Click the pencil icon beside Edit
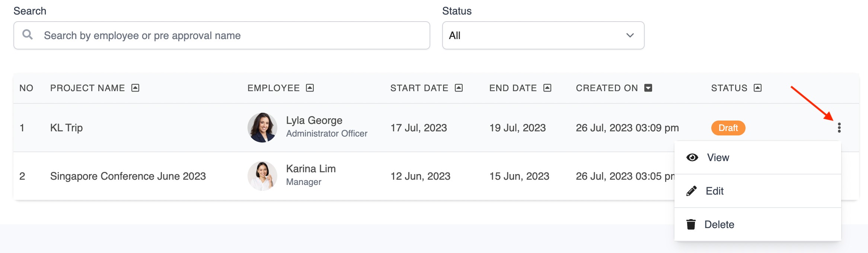The height and width of the screenshot is (253, 868). click(692, 191)
